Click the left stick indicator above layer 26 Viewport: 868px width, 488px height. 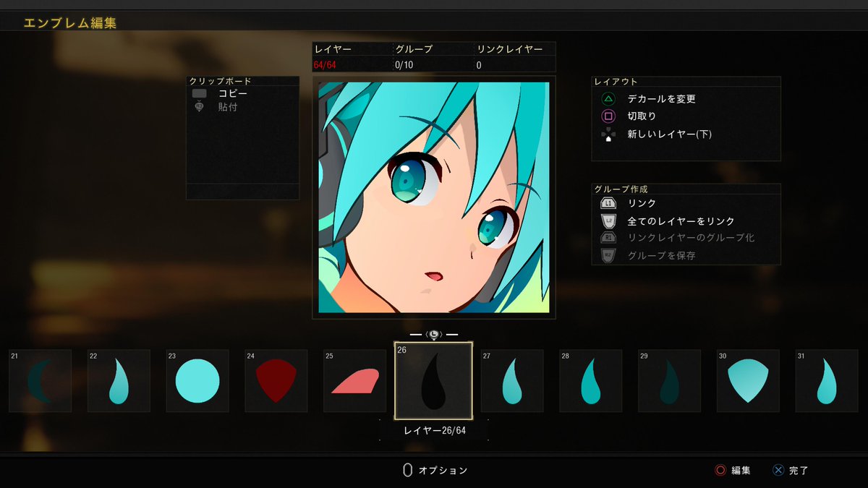433,335
